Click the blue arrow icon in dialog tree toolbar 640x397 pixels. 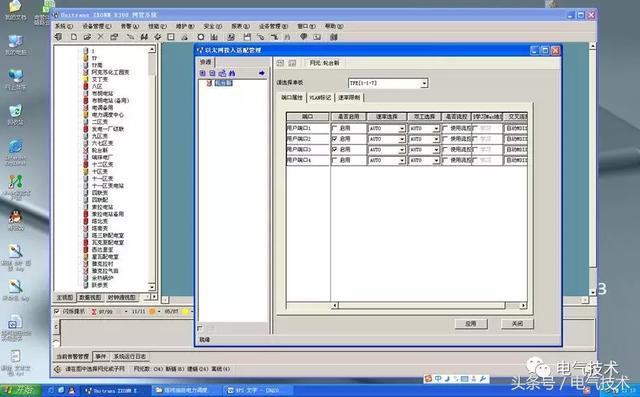coord(262,73)
